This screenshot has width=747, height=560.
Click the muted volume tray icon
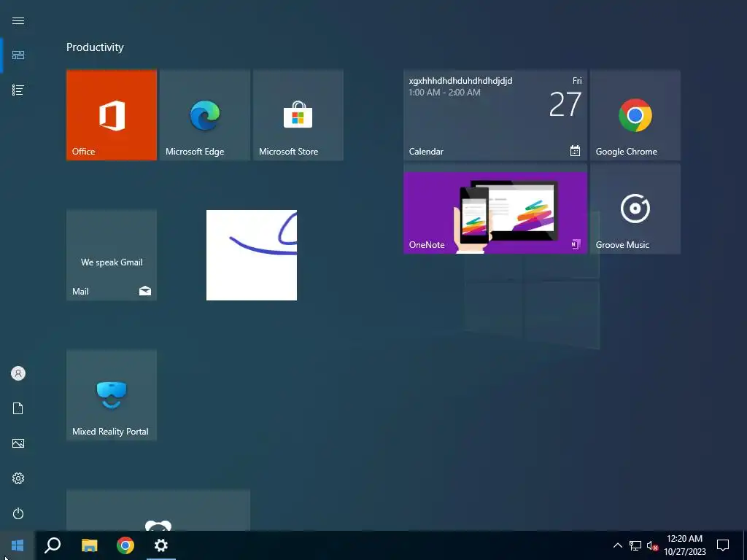point(652,545)
